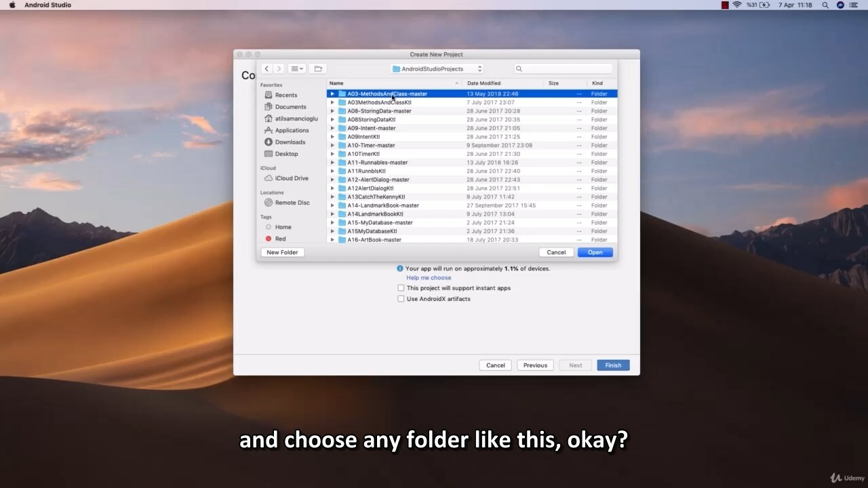
Task: Click the New Folder button
Action: 282,252
